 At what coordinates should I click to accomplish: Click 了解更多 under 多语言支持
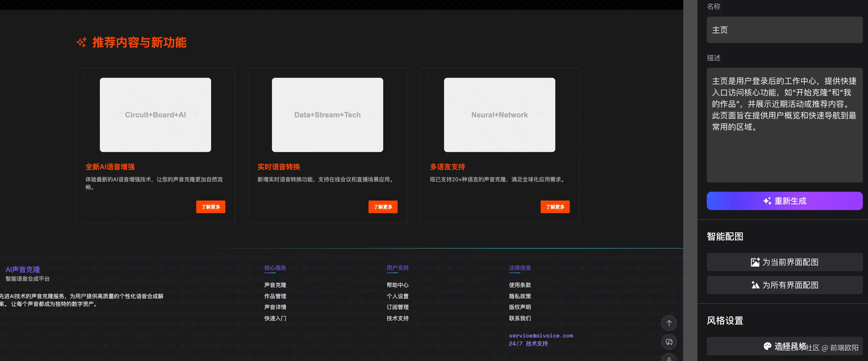coord(555,207)
